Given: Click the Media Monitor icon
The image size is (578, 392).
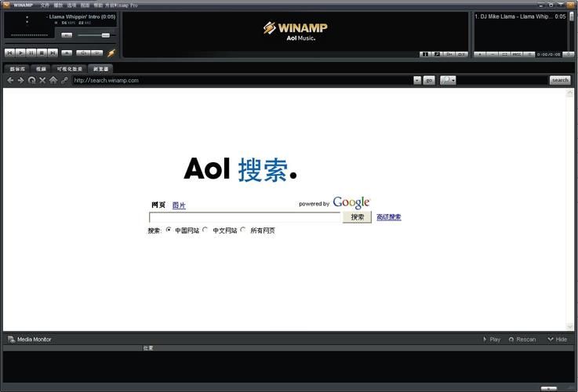Looking at the screenshot, I should click(11, 339).
